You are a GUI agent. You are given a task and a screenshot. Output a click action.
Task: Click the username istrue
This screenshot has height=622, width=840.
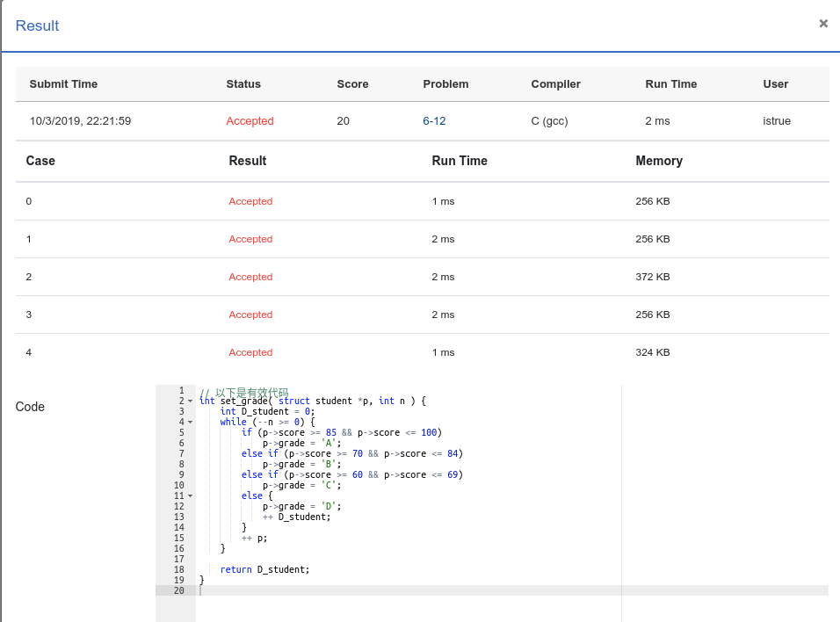tap(777, 121)
